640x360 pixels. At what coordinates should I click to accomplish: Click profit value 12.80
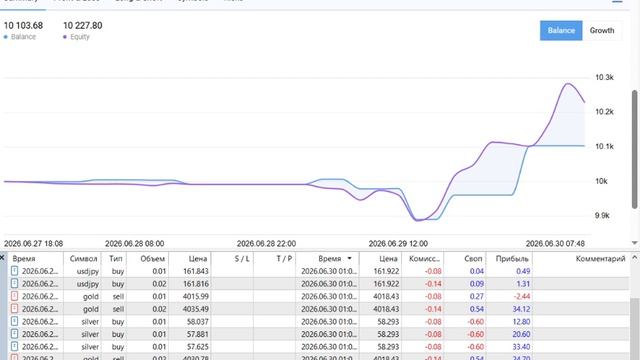521,322
